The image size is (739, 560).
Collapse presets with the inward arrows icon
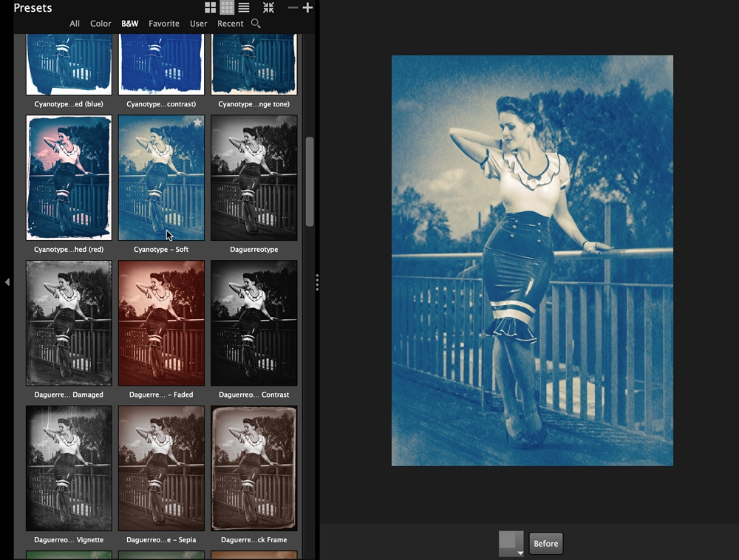pos(269,7)
